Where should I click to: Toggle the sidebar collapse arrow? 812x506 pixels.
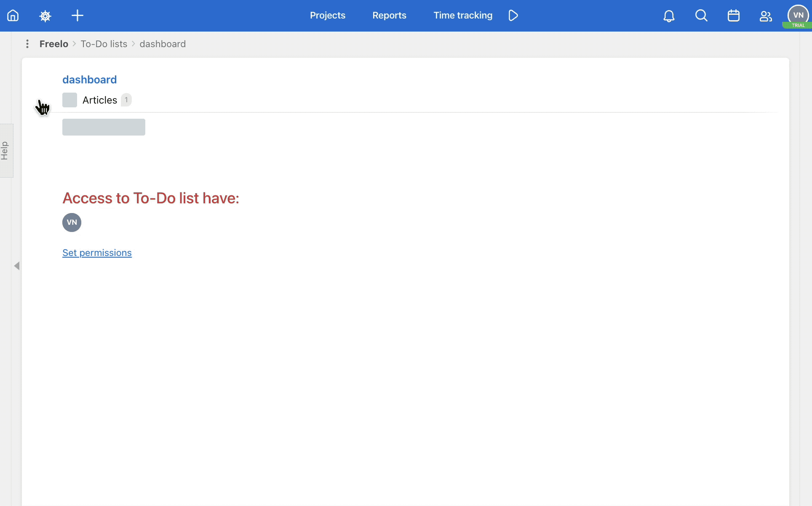click(x=17, y=266)
